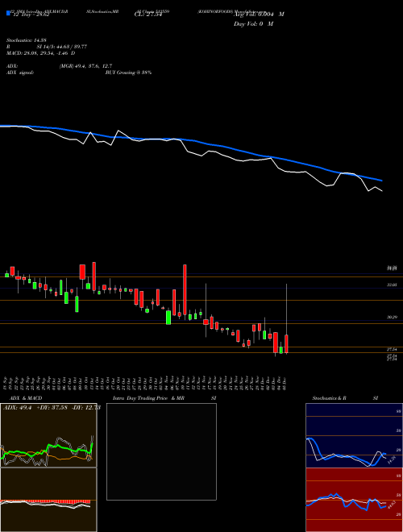403x532 pixels.
Task: Select the "BUY Growing @ 38%" signal text
Action: click(128, 73)
